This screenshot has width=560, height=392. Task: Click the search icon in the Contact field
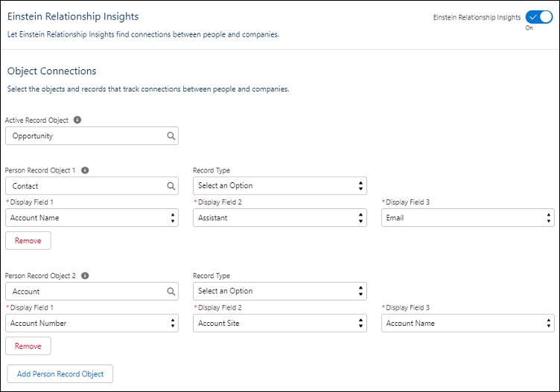171,186
